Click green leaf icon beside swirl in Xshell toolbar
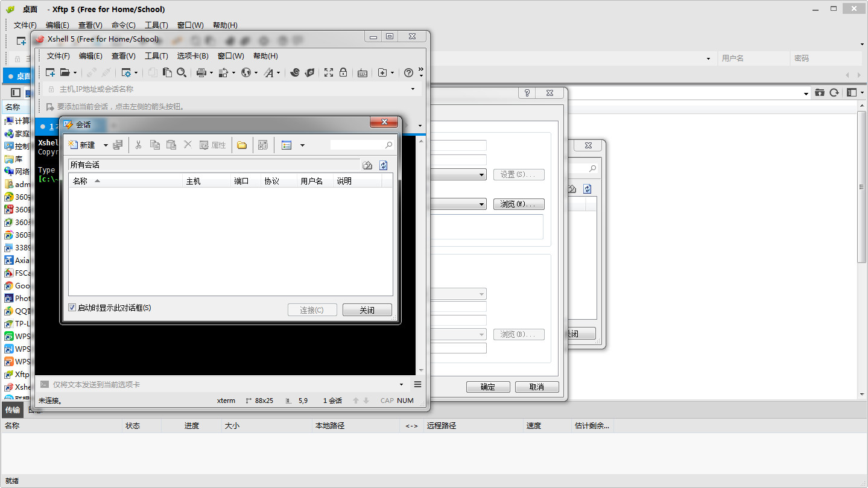This screenshot has width=868, height=488. [x=309, y=72]
